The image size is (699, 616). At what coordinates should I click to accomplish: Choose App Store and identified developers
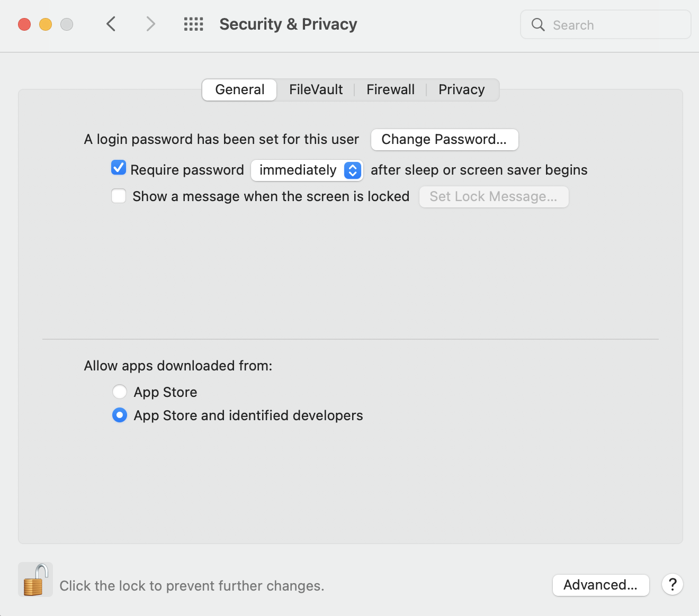pyautogui.click(x=120, y=415)
